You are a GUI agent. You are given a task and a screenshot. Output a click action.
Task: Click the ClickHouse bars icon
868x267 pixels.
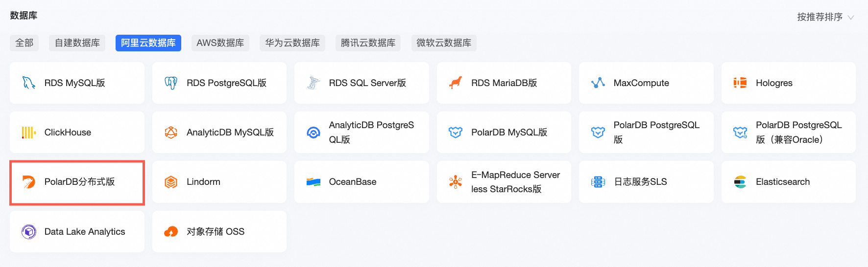pyautogui.click(x=29, y=132)
